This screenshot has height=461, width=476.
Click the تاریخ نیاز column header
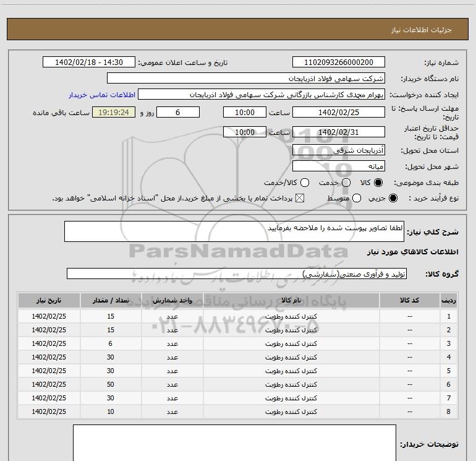pos(49,300)
